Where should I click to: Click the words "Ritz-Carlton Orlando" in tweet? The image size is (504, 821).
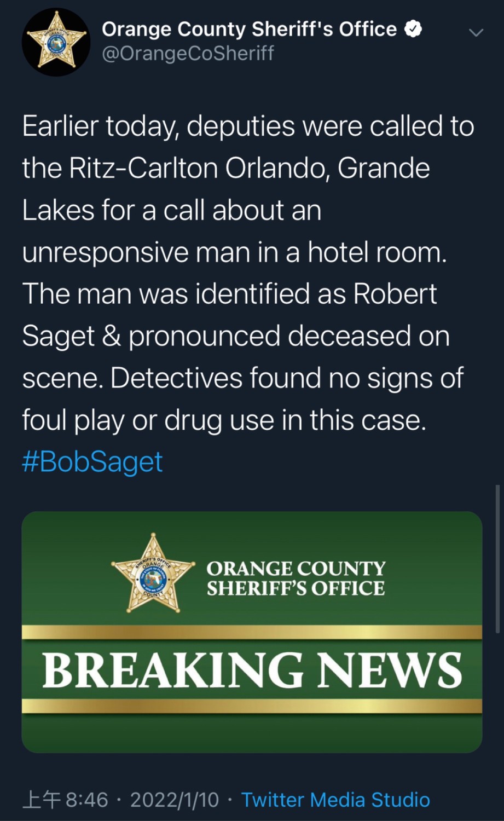click(x=200, y=168)
